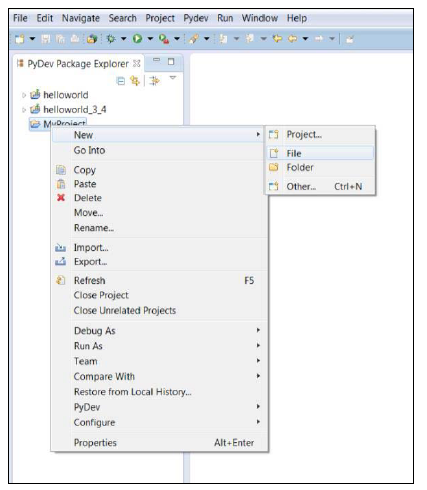Open the Configure submenu
The height and width of the screenshot is (490, 427).
[159, 423]
